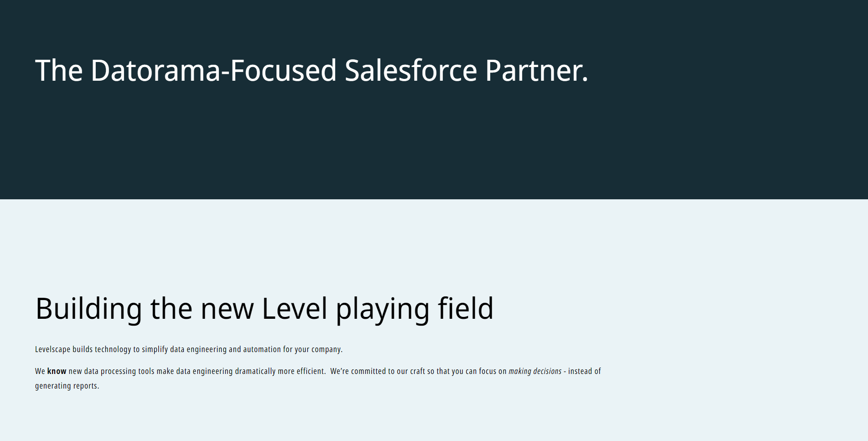This screenshot has width=868, height=441.
Task: Click the bold word know
Action: tap(57, 371)
